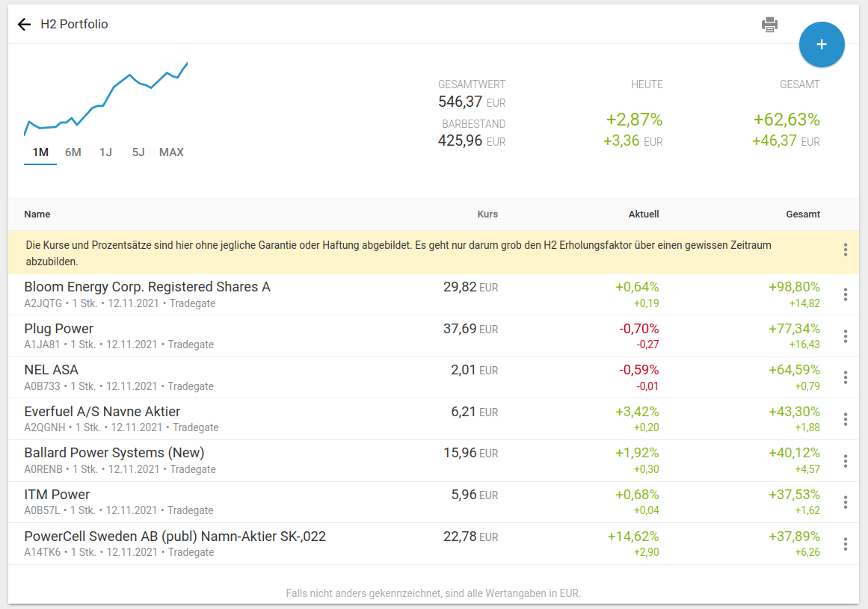
Task: Open three-dot menu for PowerCell Sweden
Action: tap(846, 544)
